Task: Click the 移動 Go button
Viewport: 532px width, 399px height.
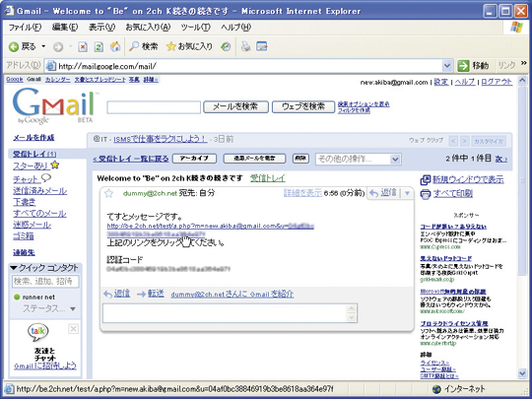Action: (473, 66)
